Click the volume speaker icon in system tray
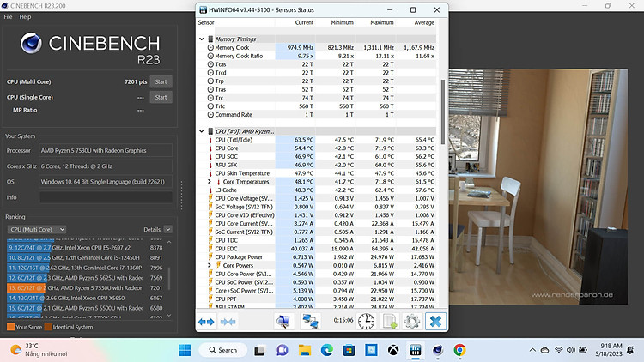Viewport: 644px width, 362px height. [x=571, y=350]
